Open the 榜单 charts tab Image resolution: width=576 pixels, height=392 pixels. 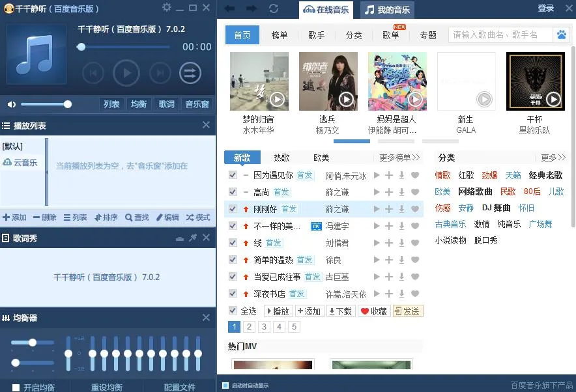click(280, 35)
